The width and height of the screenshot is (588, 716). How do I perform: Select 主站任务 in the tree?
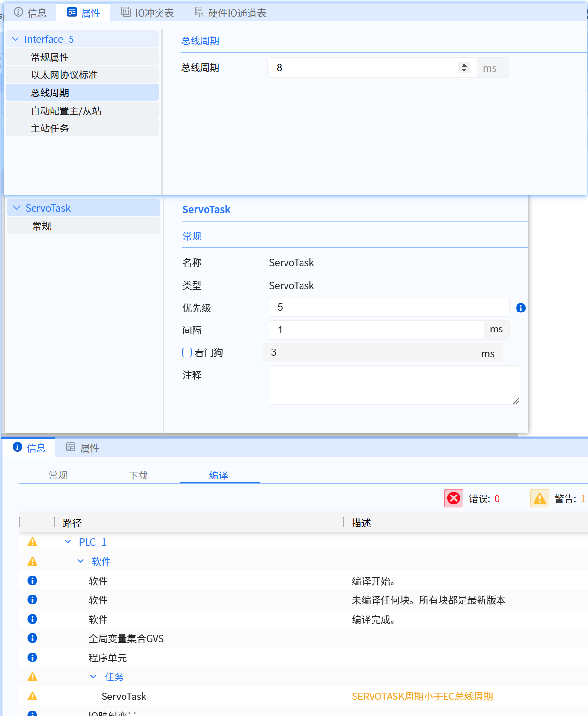click(50, 128)
